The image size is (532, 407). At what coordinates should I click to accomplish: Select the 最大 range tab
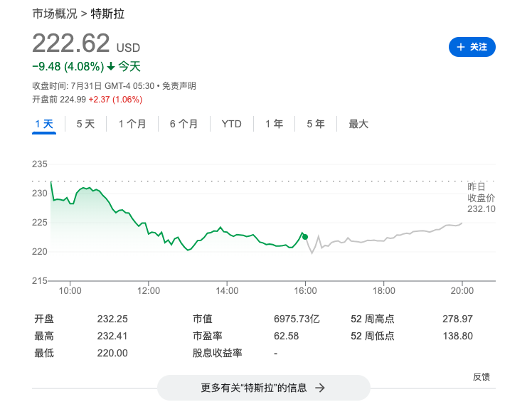coord(358,124)
